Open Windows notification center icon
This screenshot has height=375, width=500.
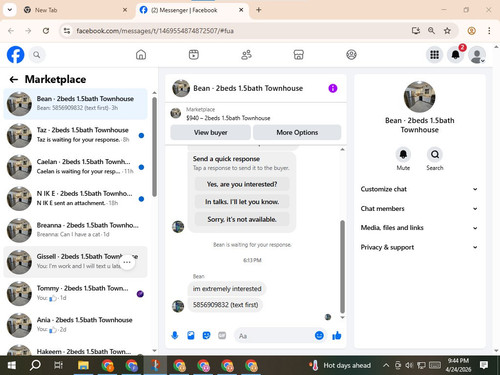click(x=484, y=365)
